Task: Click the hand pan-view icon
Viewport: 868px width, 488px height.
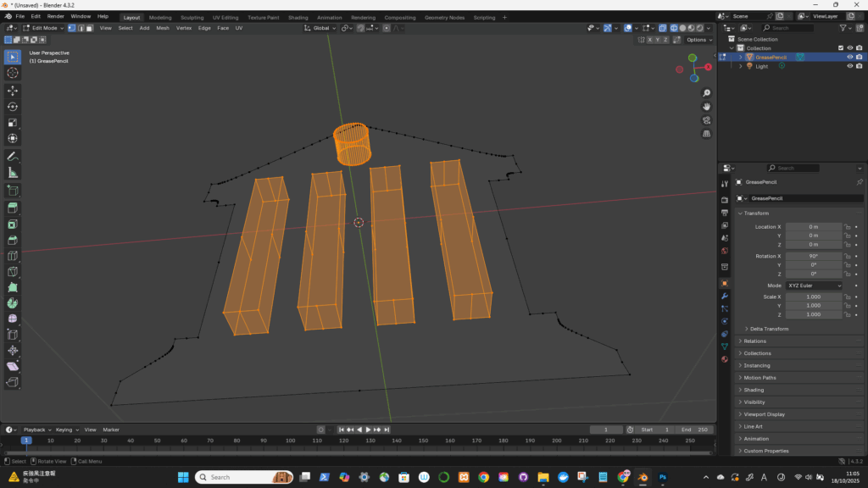Action: (707, 107)
